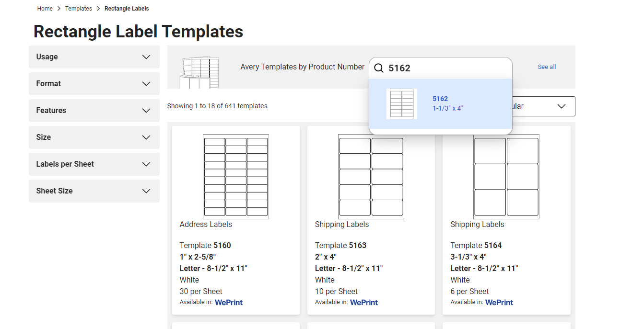The width and height of the screenshot is (644, 329).
Task: Expand the Size filter
Action: (x=94, y=137)
